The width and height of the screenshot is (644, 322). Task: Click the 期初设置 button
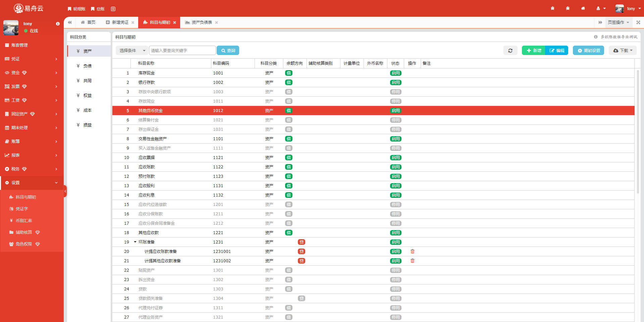(588, 51)
